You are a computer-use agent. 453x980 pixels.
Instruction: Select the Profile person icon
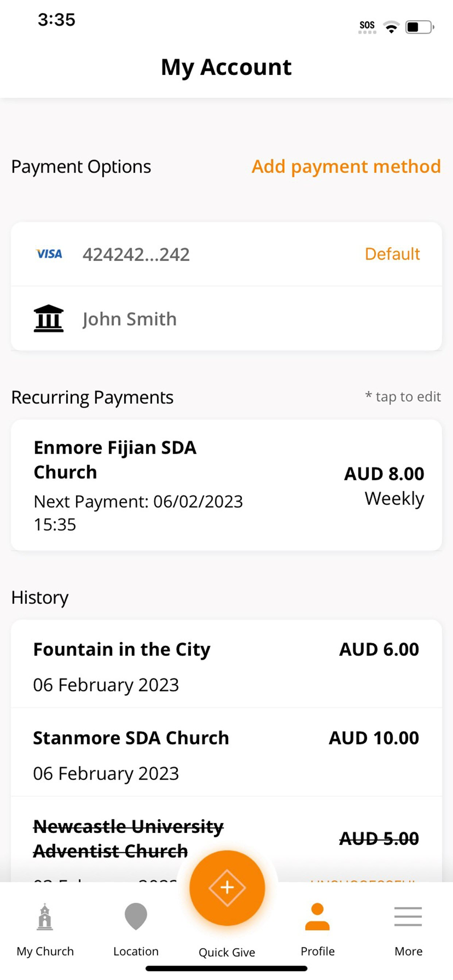tap(317, 917)
